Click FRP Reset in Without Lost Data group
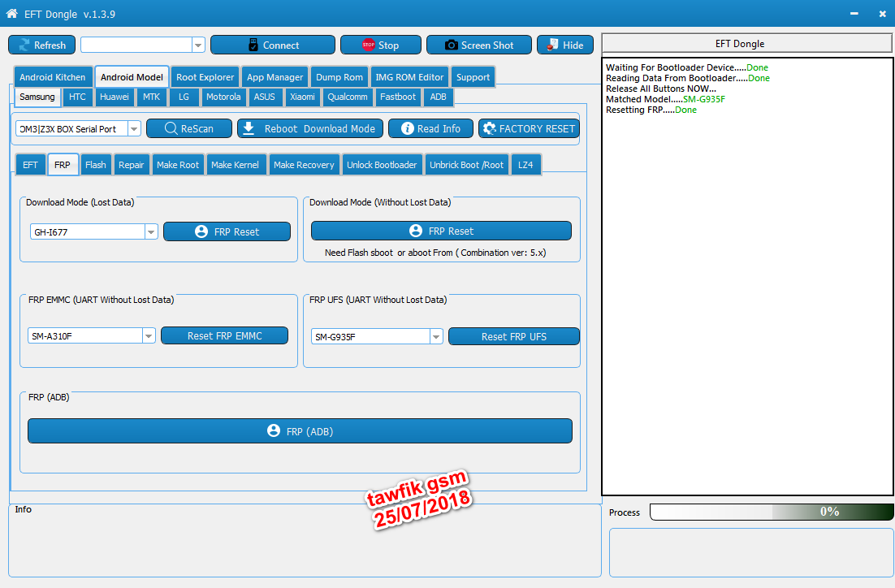This screenshot has height=588, width=895. [441, 231]
